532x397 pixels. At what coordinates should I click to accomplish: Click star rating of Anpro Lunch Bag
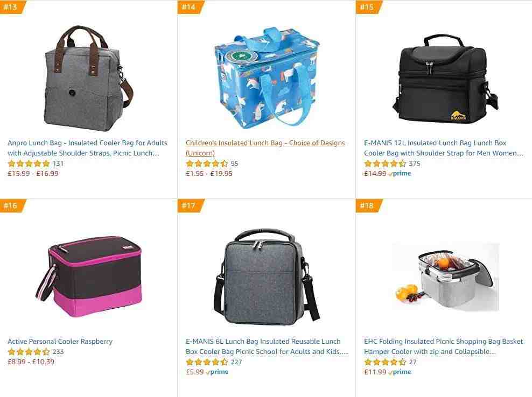point(29,164)
